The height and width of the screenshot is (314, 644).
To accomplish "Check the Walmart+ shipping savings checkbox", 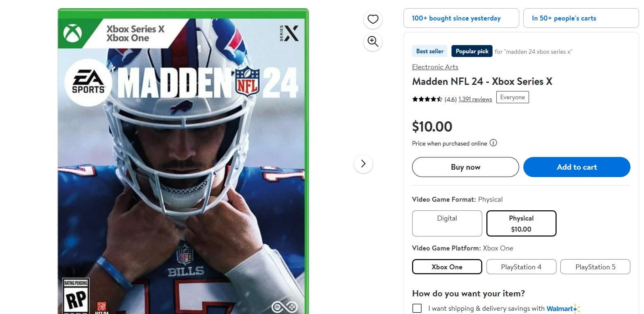I will (417, 308).
